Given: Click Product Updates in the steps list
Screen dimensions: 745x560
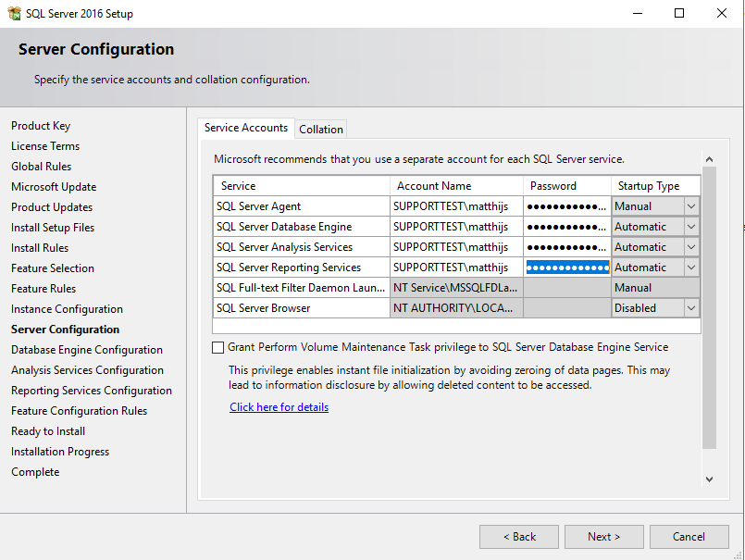Looking at the screenshot, I should click(52, 207).
